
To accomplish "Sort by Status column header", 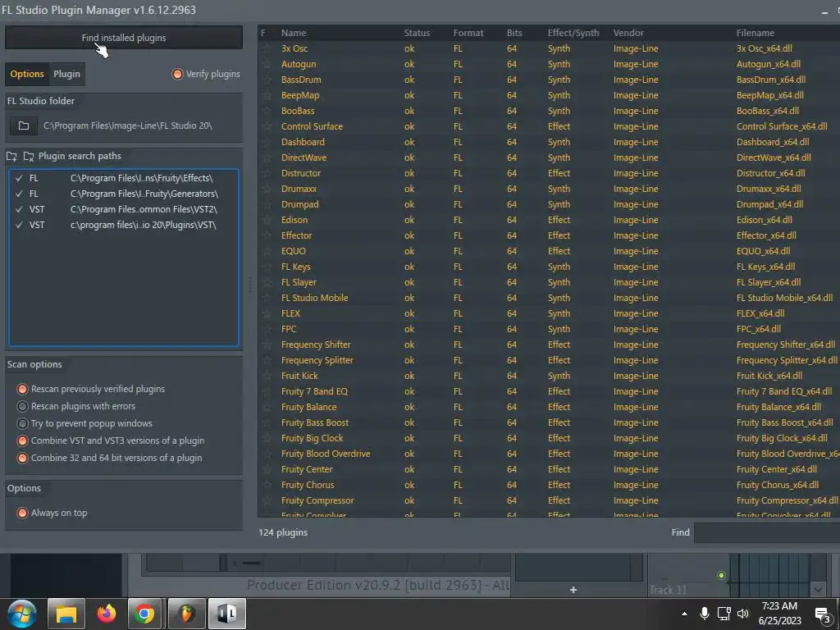I will (x=417, y=33).
